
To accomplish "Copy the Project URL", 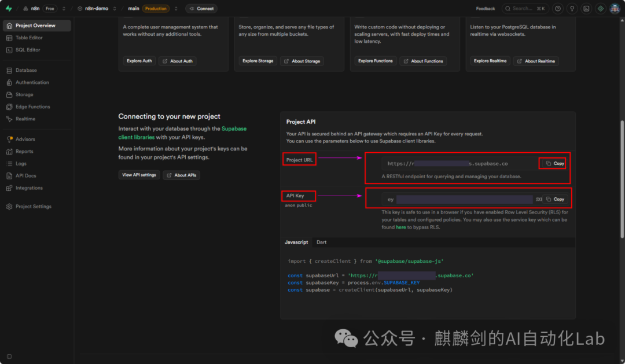I will (x=555, y=163).
